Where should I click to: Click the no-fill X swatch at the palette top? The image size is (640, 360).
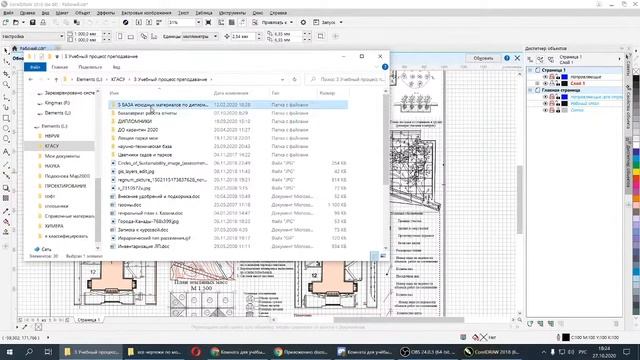point(636,71)
